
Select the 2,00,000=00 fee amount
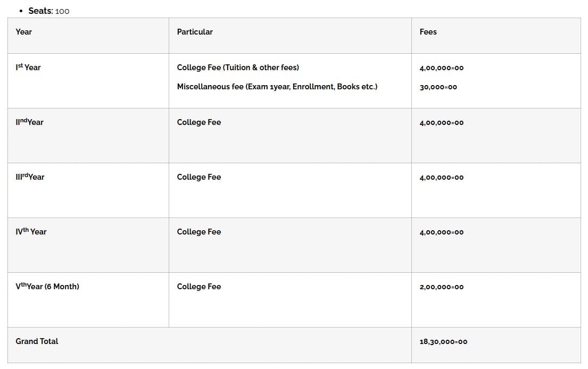tap(441, 287)
